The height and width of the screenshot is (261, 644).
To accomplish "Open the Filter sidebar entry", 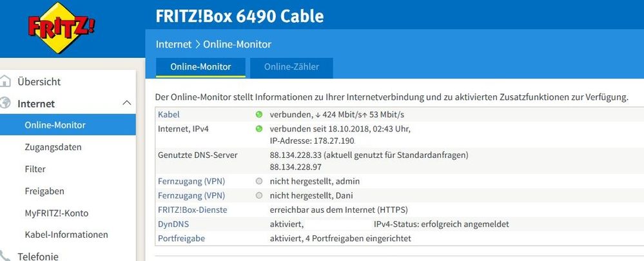I will (35, 169).
